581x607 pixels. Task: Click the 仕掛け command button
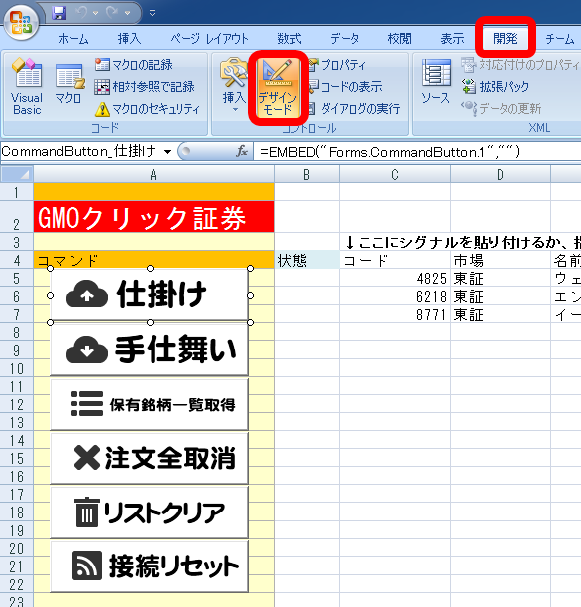[x=150, y=295]
